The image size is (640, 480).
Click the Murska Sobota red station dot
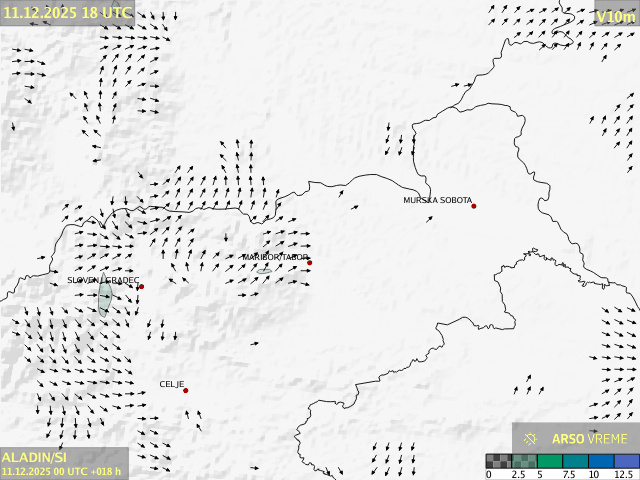tap(474, 206)
